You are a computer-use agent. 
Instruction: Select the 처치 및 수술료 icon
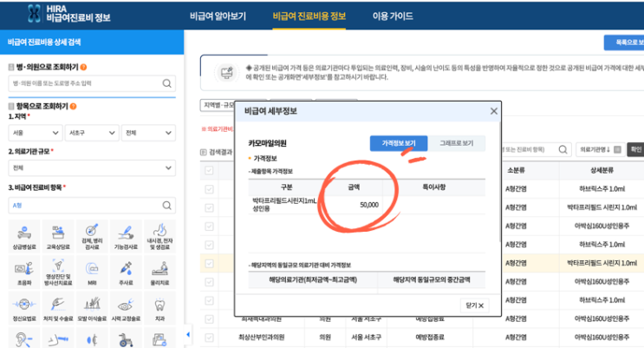tap(58, 308)
